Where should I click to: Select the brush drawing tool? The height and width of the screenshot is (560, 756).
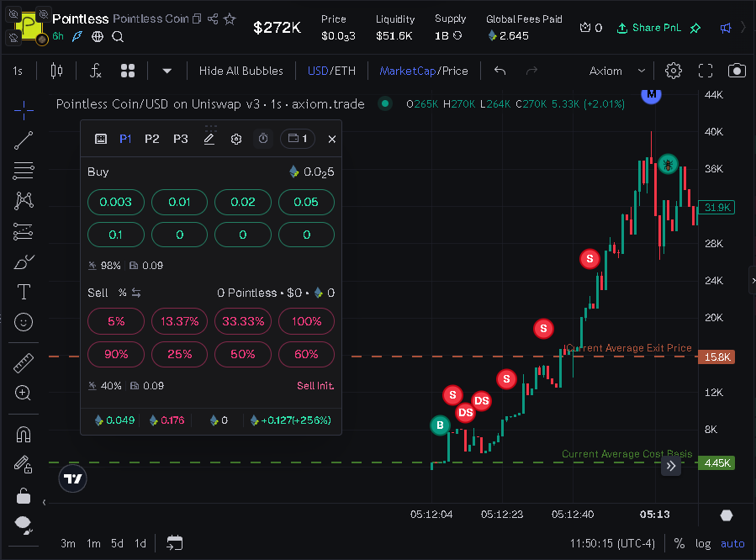coord(24,262)
